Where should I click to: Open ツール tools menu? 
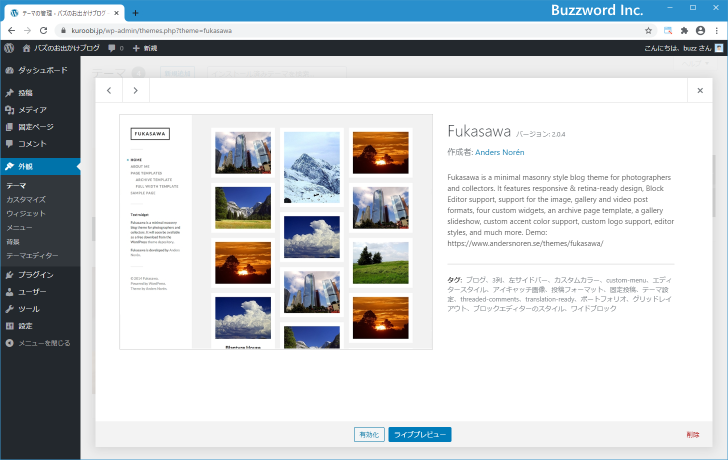[40, 309]
